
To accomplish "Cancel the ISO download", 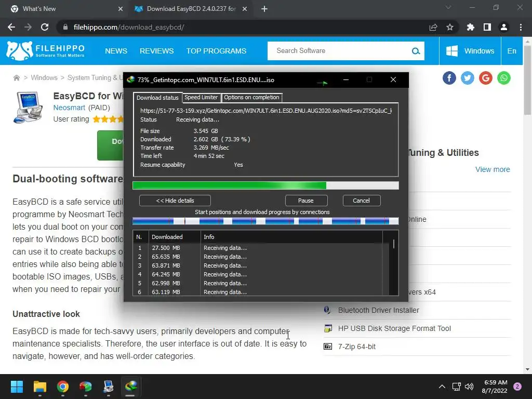I will pyautogui.click(x=362, y=201).
